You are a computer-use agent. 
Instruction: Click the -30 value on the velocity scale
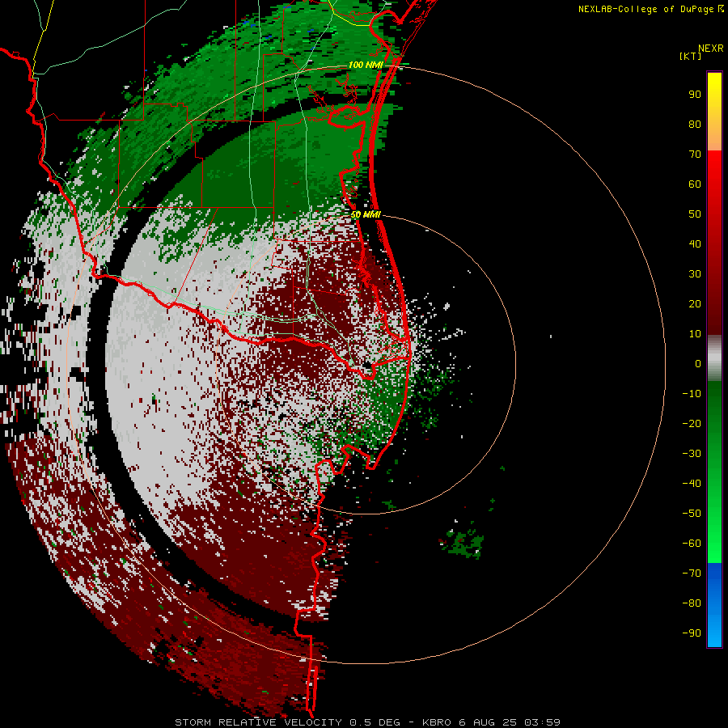[692, 454]
